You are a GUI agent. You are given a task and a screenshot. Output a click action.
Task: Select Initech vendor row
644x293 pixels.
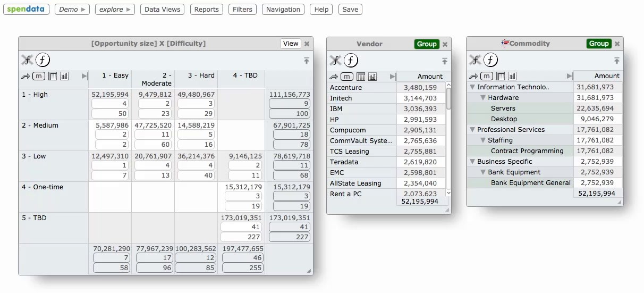click(386, 98)
